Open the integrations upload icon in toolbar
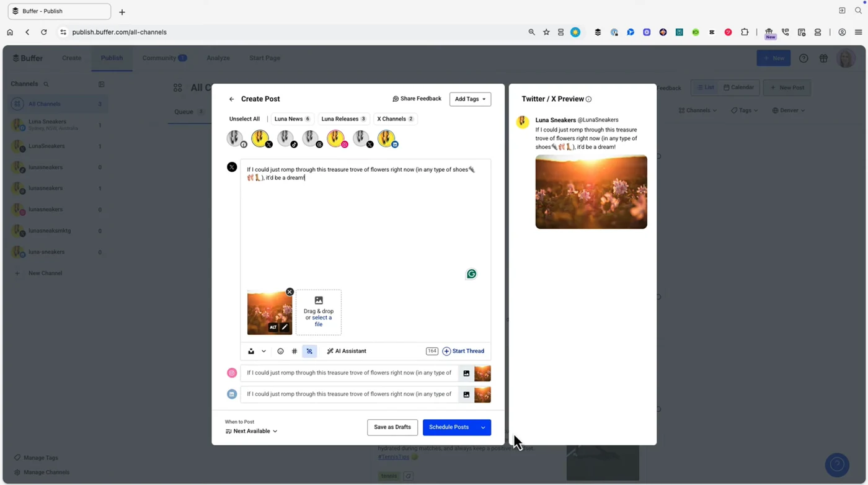Screen dimensions: 868x485 pos(251,351)
